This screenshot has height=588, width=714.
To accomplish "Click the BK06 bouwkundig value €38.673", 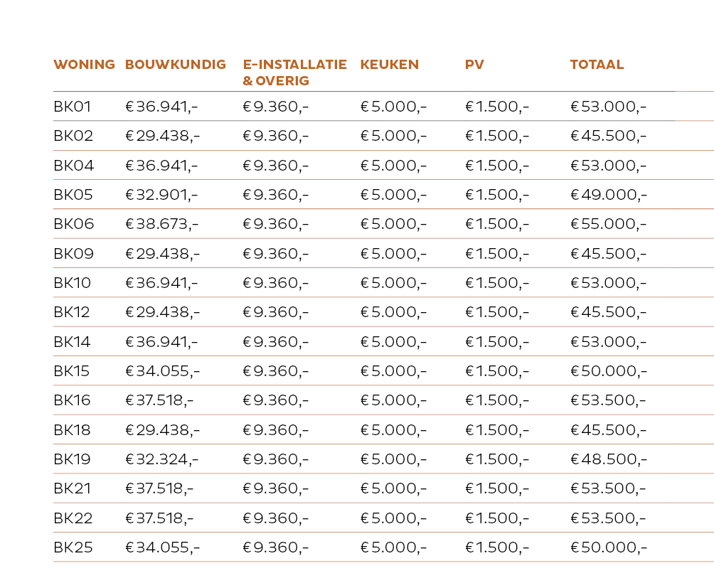I will click(x=162, y=225).
